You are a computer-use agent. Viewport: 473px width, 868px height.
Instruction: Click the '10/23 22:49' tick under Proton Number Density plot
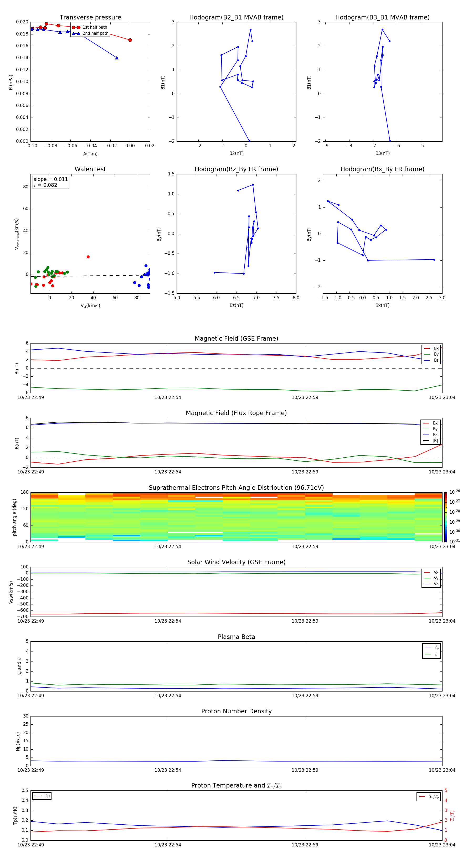31,770
